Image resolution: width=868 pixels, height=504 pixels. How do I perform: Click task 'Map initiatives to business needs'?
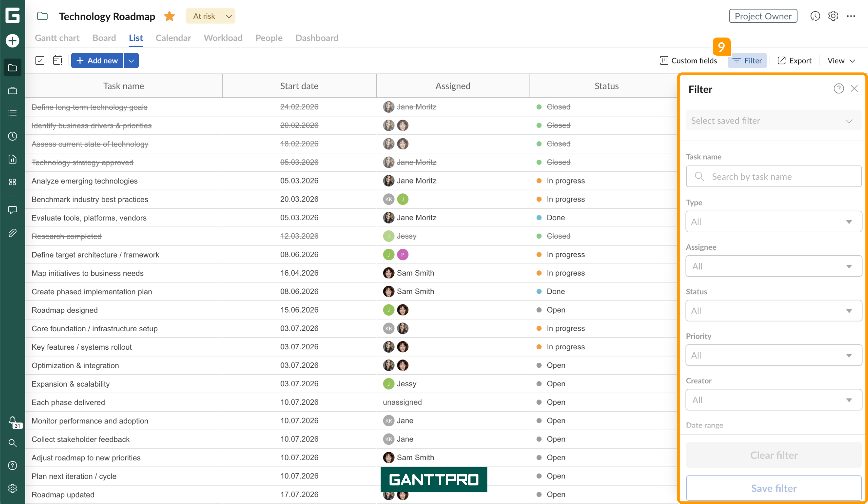[x=87, y=273]
